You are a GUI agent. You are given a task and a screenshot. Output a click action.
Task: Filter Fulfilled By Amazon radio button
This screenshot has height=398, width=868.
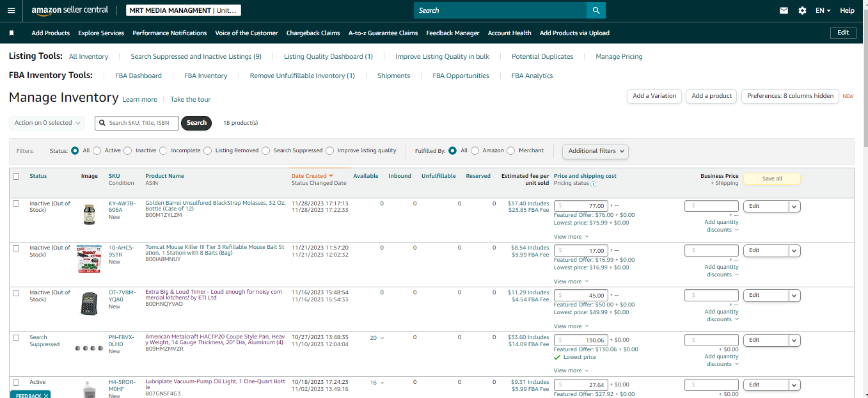pos(475,151)
